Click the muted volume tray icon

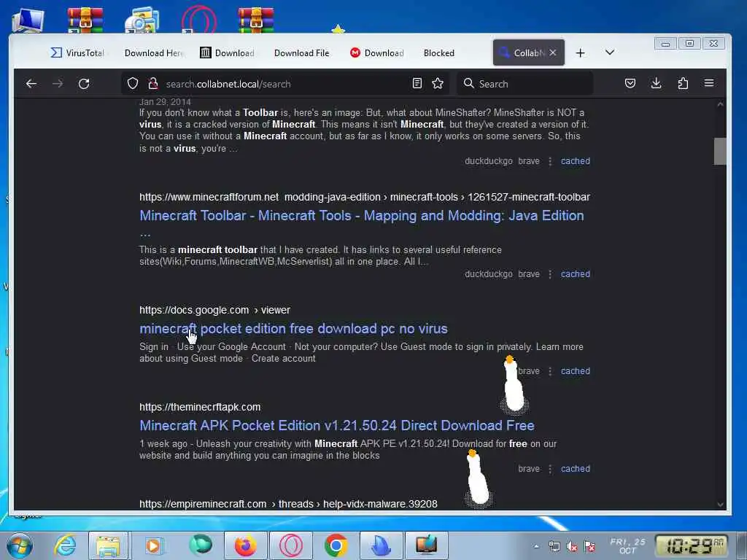click(x=572, y=547)
